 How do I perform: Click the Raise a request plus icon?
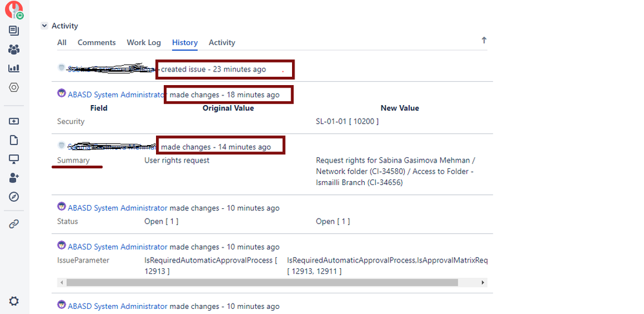pos(14,122)
